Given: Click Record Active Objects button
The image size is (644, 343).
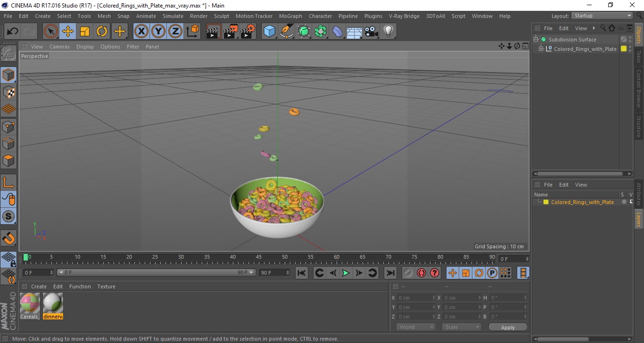Looking at the screenshot, I should (x=408, y=273).
